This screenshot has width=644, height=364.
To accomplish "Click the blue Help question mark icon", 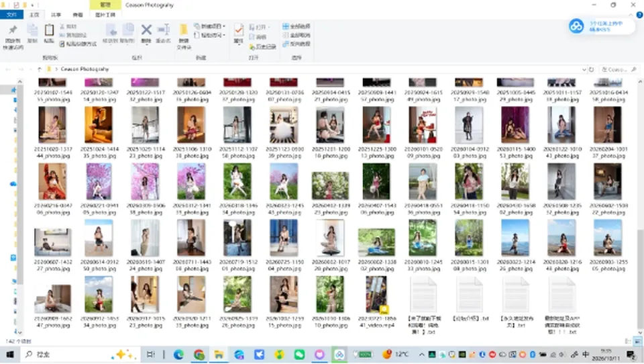I will (639, 15).
